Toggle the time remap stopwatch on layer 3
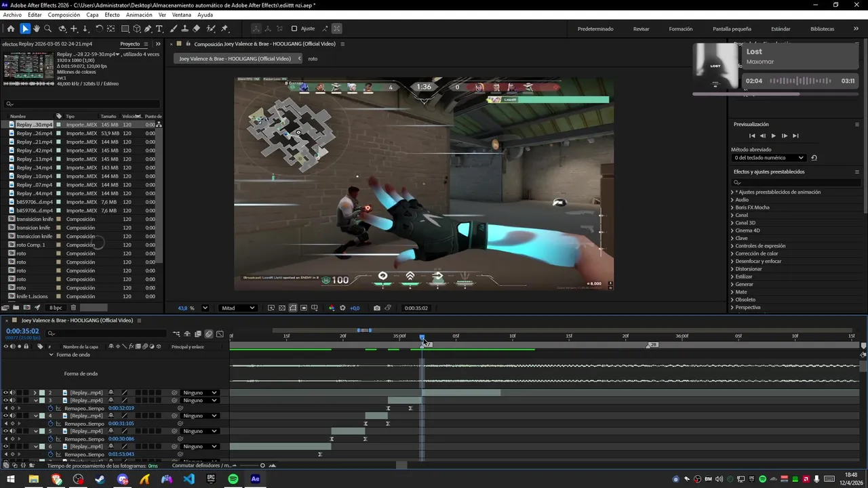Viewport: 868px width, 488px height. [50, 408]
